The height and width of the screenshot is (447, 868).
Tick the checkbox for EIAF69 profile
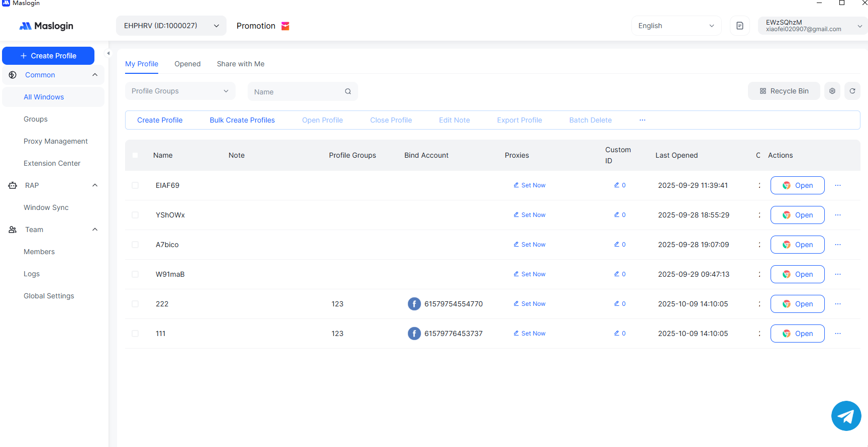[x=135, y=185]
